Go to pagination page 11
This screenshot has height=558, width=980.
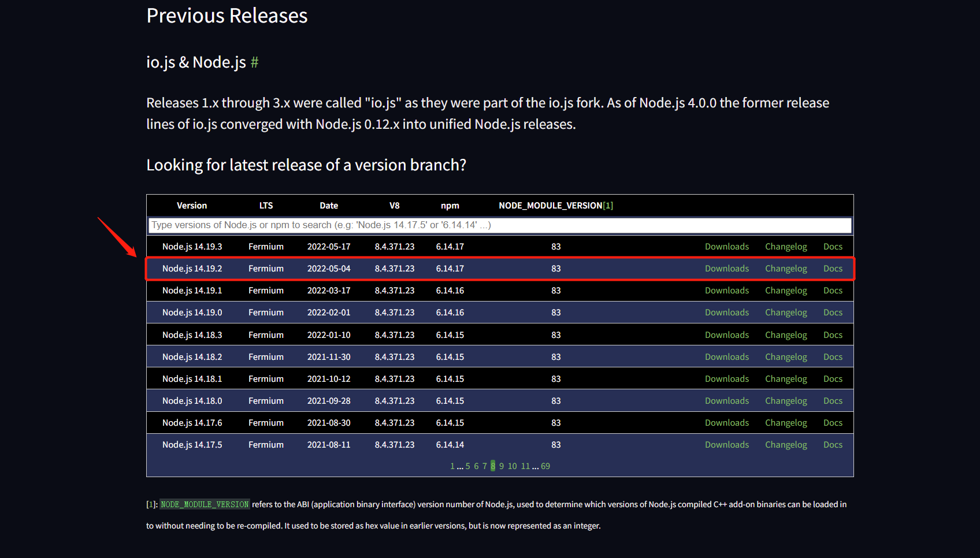[525, 466]
